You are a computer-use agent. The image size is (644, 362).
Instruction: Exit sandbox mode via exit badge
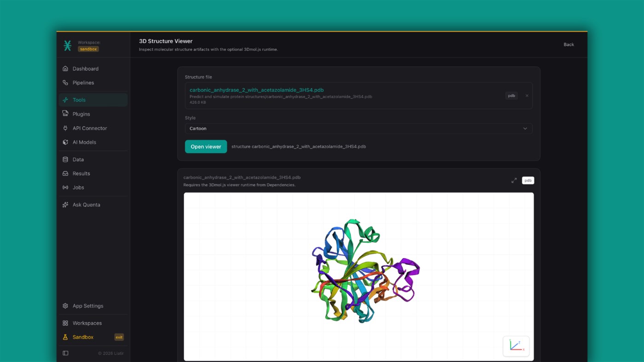tap(119, 337)
